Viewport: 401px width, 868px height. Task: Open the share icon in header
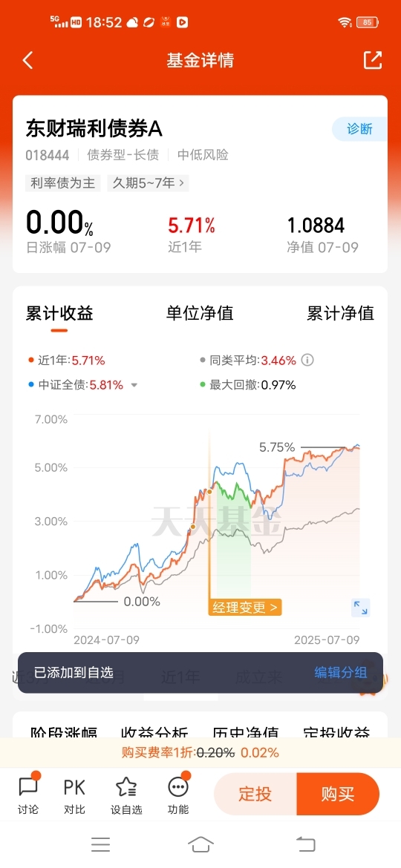point(373,60)
